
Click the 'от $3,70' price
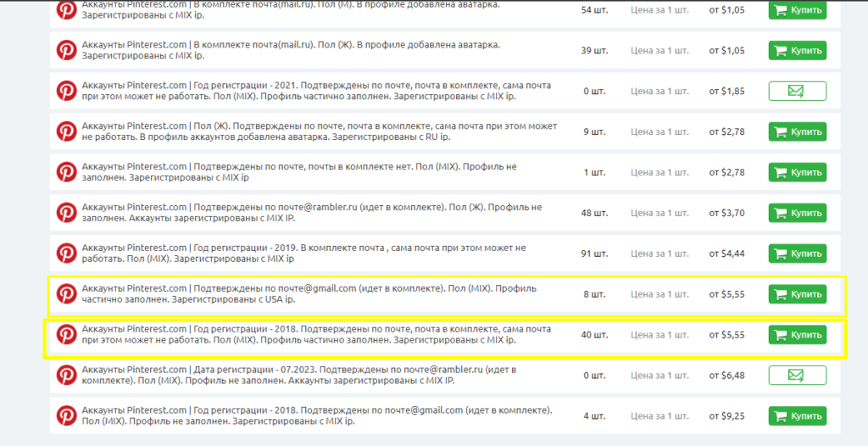pyautogui.click(x=726, y=213)
